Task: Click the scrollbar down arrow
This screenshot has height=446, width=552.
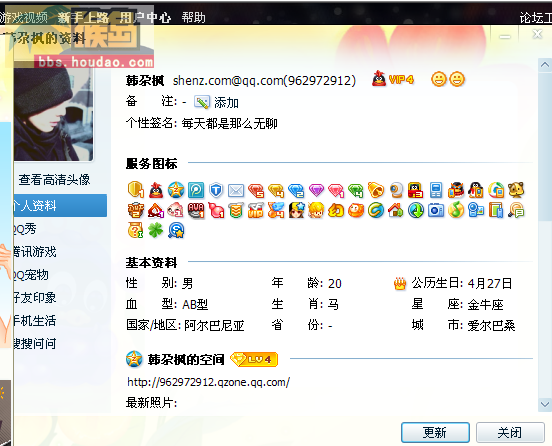Action: (545, 404)
